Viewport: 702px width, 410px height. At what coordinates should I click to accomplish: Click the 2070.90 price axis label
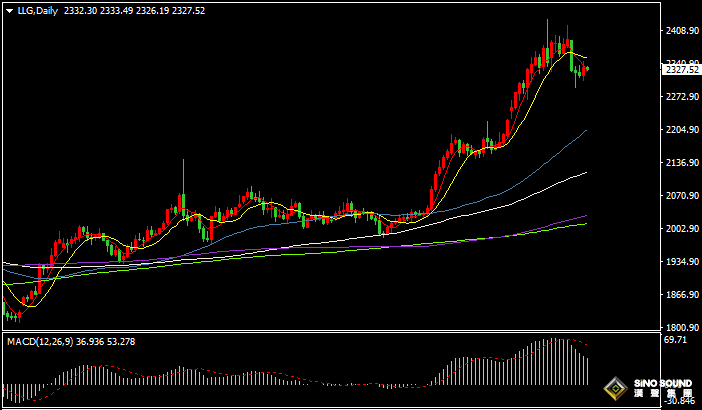pos(681,196)
